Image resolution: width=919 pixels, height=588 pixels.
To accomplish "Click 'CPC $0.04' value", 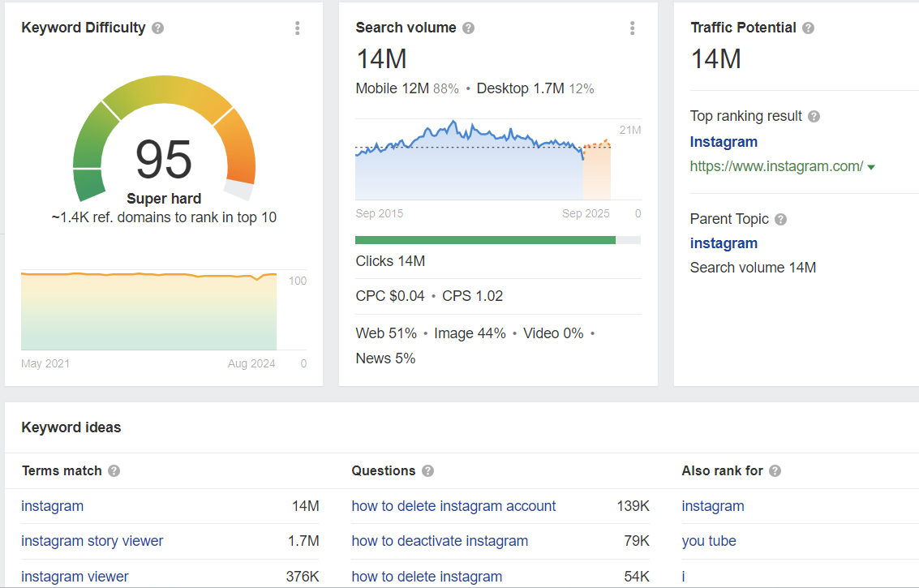I will 390,296.
